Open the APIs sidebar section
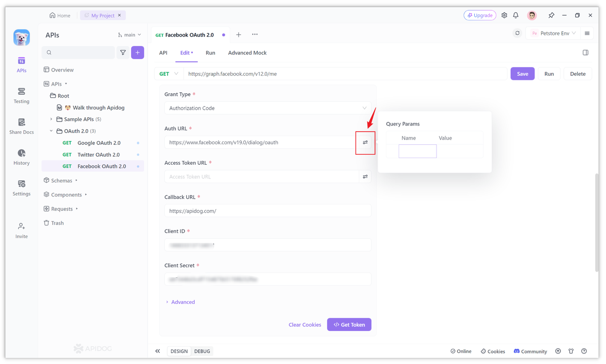Image resolution: width=606 pixels, height=364 pixels. click(x=21, y=65)
